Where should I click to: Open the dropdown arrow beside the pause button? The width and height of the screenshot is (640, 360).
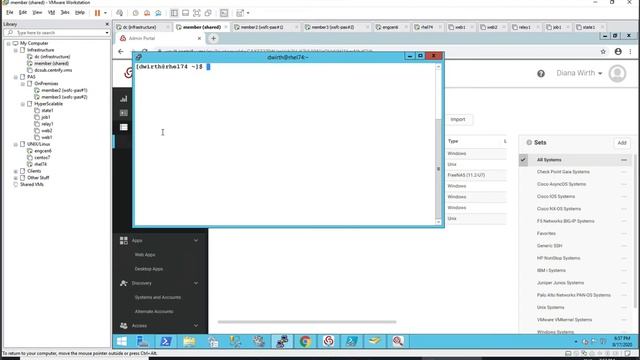[105, 13]
